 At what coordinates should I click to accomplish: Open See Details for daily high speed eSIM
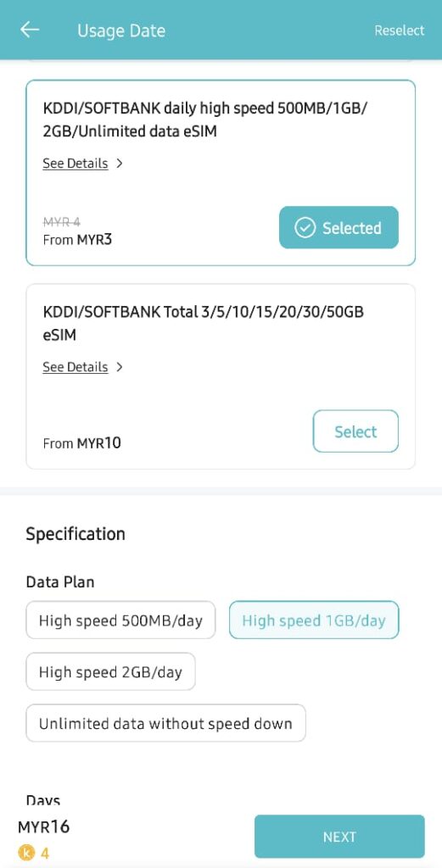click(76, 164)
